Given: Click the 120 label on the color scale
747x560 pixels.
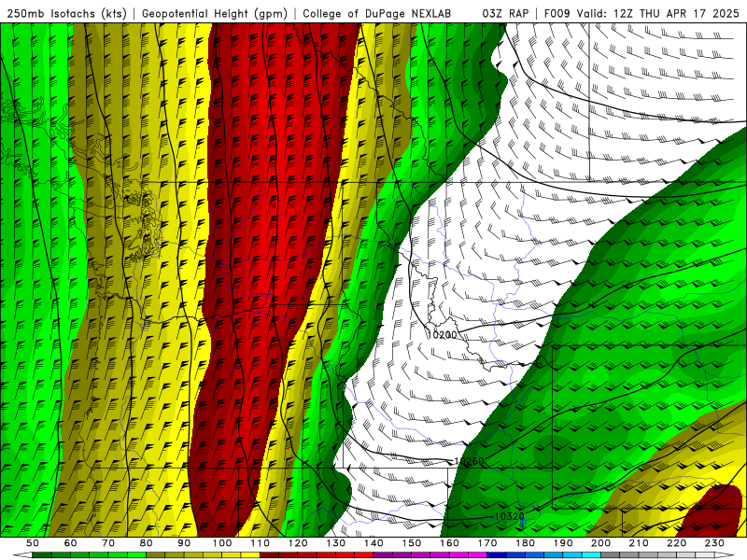Looking at the screenshot, I should coord(298,543).
